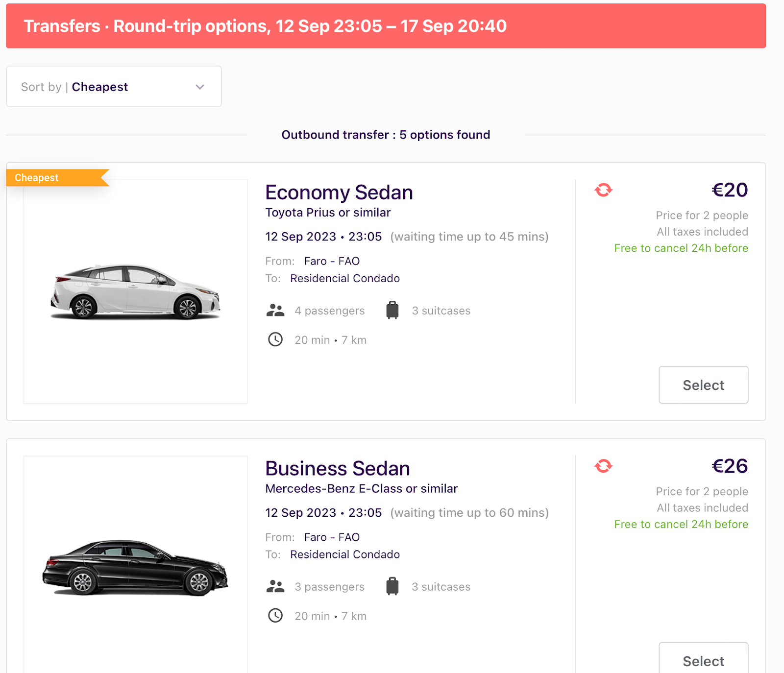
Task: Click the black Mercedes E-Class car image
Action: tap(136, 568)
